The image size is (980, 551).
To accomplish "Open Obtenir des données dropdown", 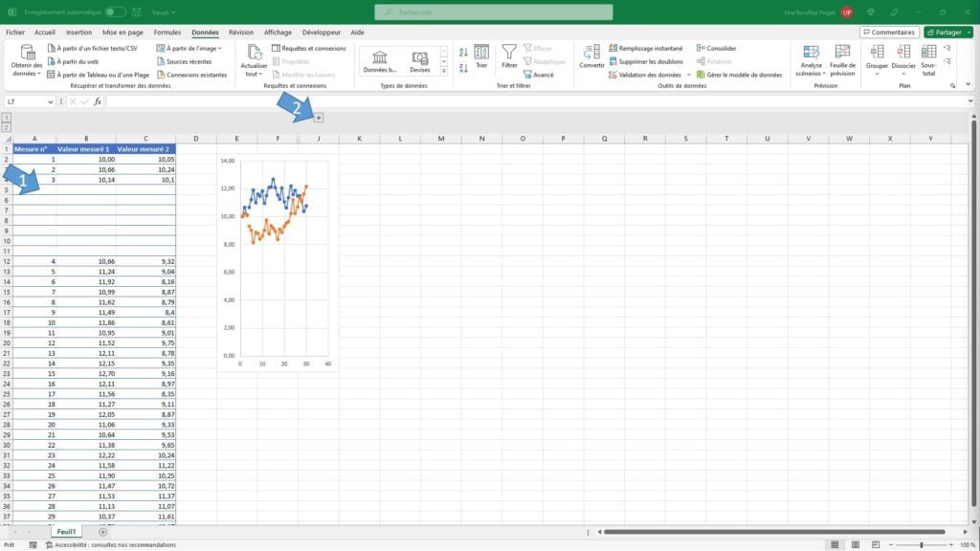I will click(27, 61).
